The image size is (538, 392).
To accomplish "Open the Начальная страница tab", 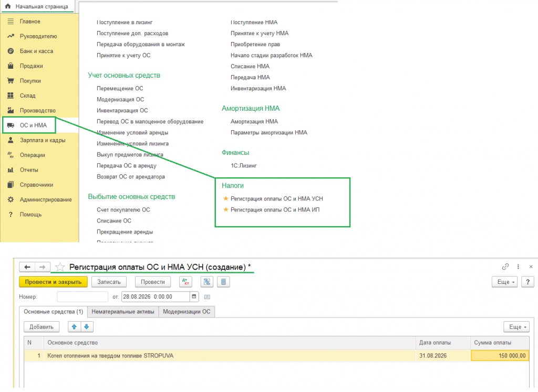I will [37, 6].
